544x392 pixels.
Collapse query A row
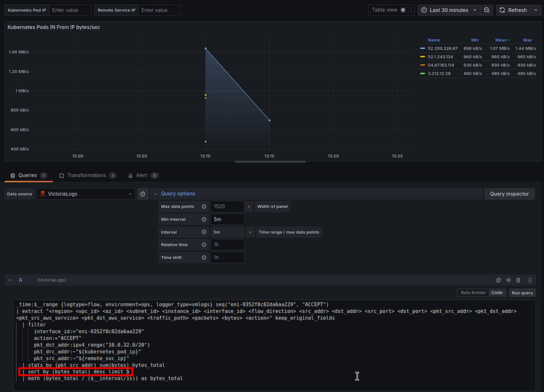10,280
